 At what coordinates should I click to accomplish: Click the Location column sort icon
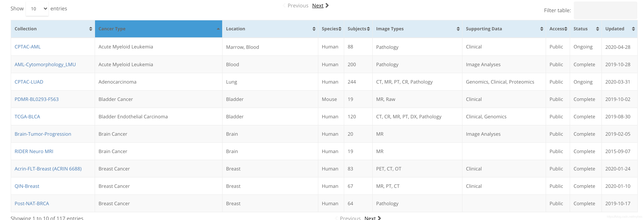coord(313,29)
